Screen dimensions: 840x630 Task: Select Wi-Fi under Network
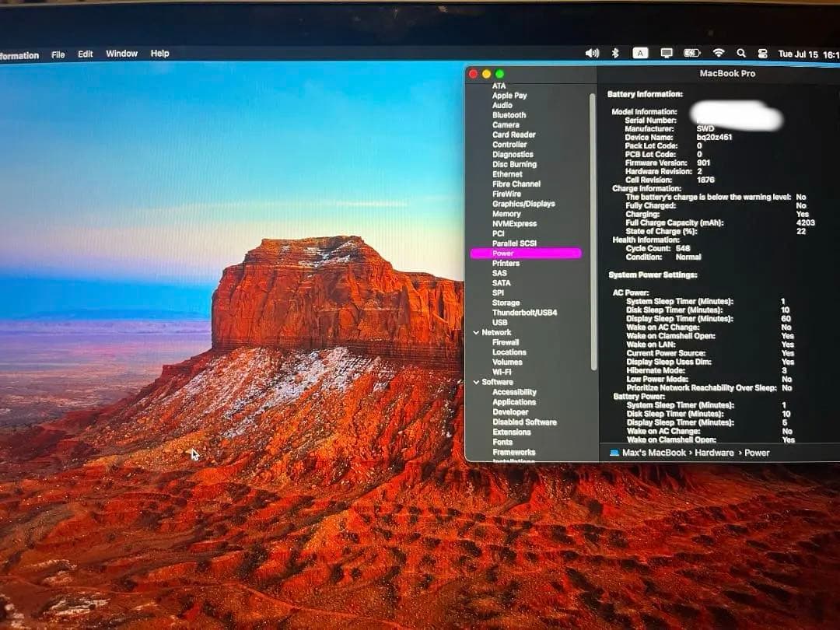[502, 372]
